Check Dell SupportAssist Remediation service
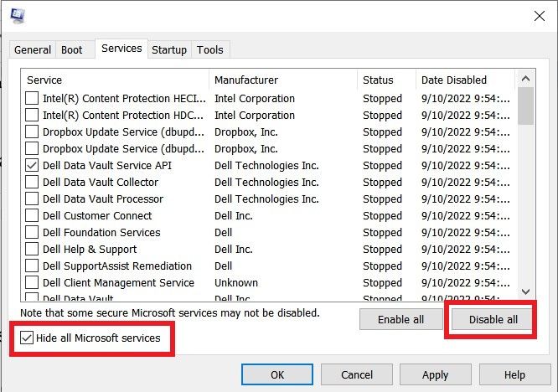 point(32,266)
